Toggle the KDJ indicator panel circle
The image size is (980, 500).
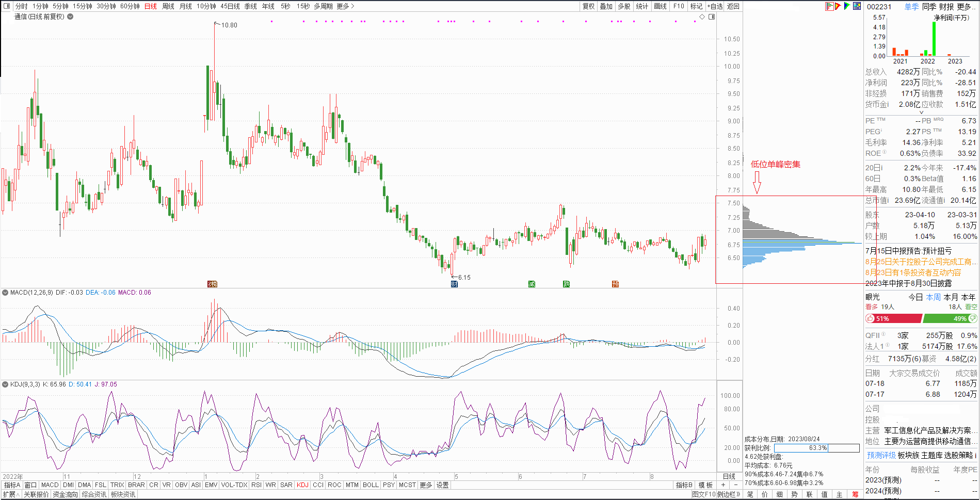coord(5,384)
